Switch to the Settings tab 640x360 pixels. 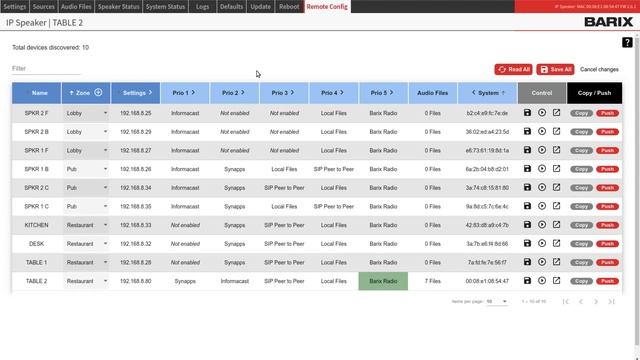click(x=15, y=7)
